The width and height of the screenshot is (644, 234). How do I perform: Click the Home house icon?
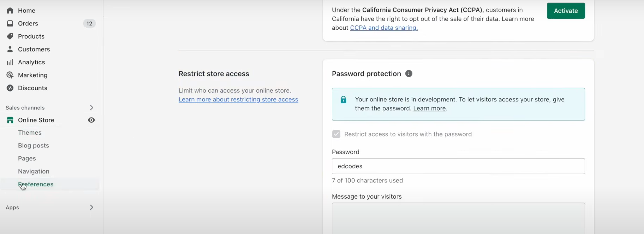pyautogui.click(x=10, y=11)
